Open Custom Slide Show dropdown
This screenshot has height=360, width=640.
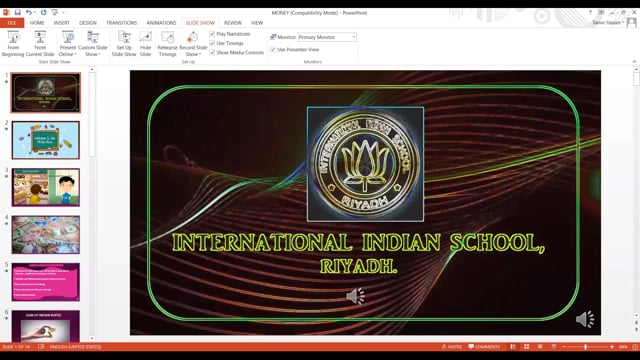click(x=93, y=44)
